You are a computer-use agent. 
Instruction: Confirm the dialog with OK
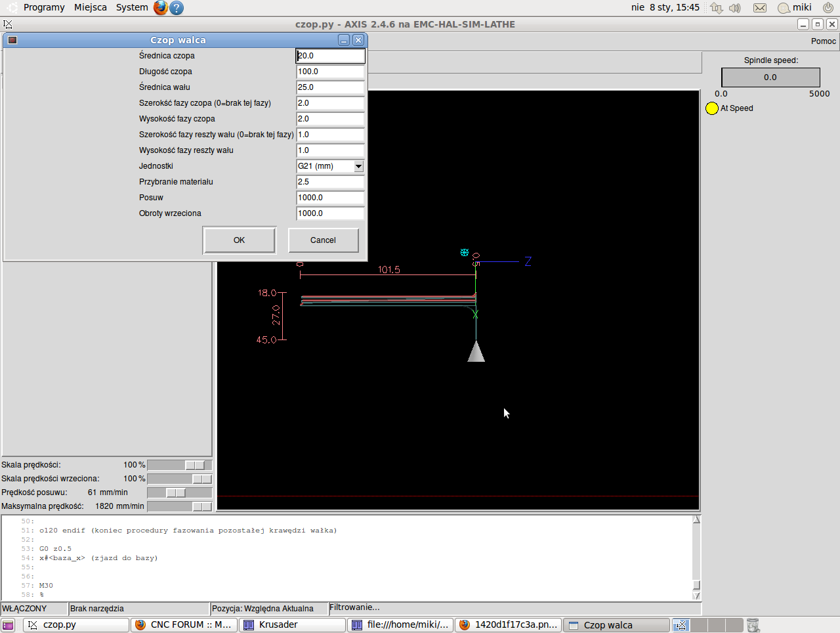pos(240,240)
